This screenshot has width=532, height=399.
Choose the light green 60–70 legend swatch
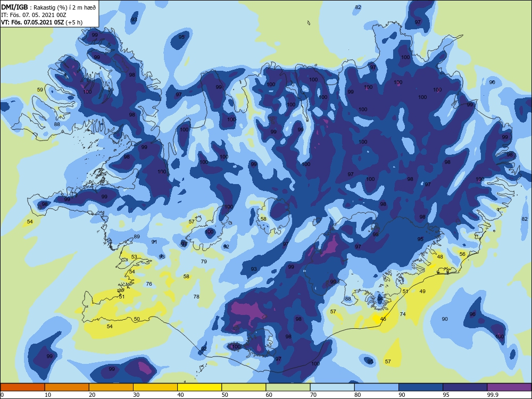pyautogui.click(x=288, y=387)
